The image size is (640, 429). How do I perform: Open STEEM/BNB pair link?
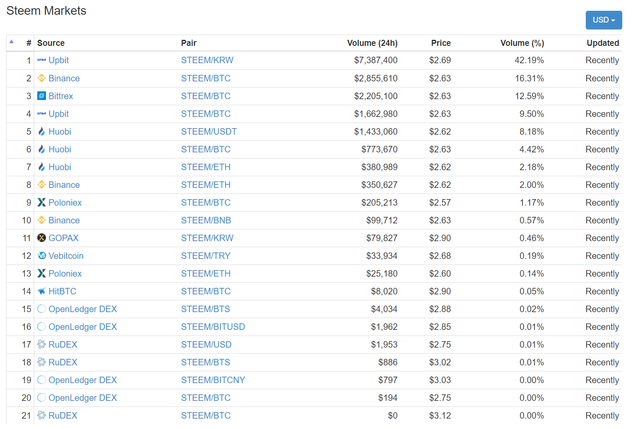point(206,220)
